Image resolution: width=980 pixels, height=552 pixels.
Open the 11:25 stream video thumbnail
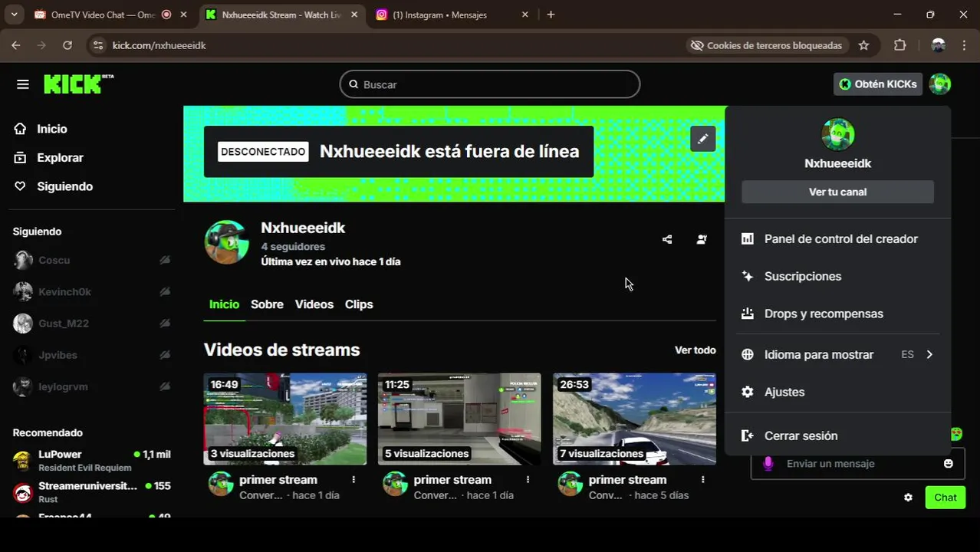click(x=459, y=419)
